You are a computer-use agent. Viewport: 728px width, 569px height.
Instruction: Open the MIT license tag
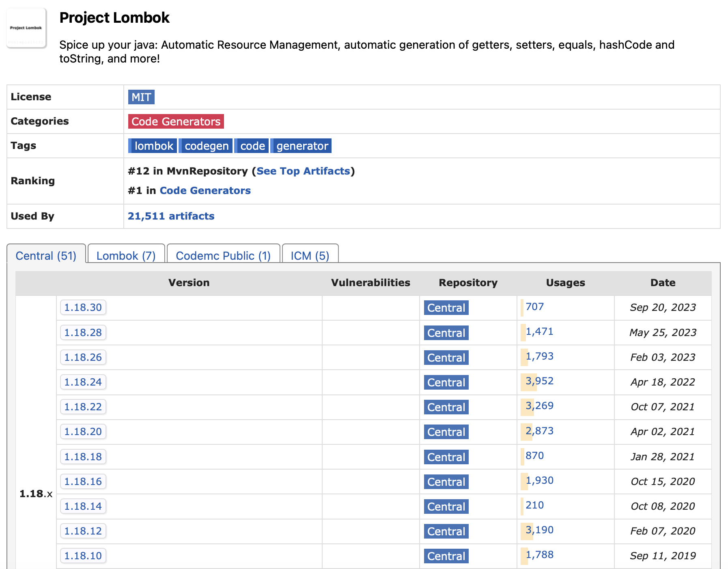[141, 97]
